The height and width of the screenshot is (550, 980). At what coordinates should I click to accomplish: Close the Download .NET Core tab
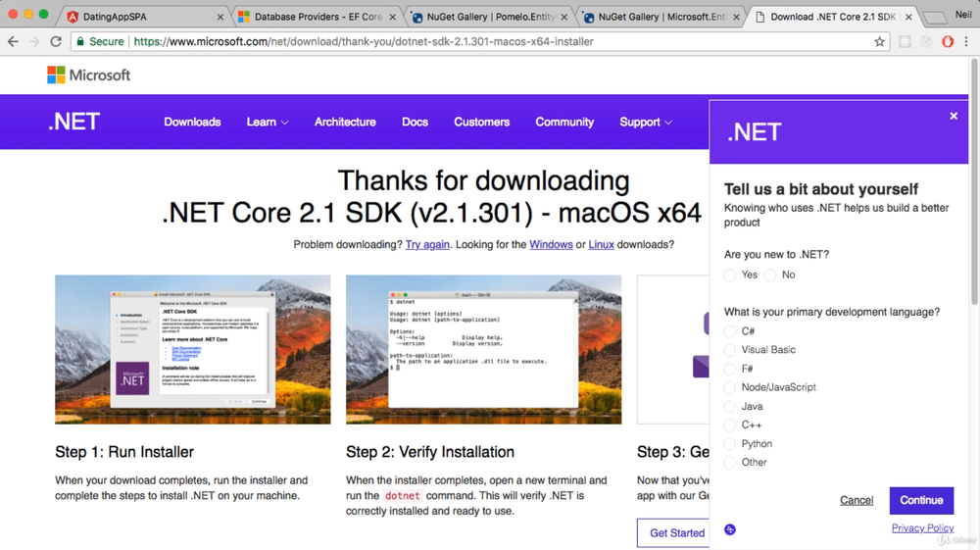pyautogui.click(x=908, y=17)
